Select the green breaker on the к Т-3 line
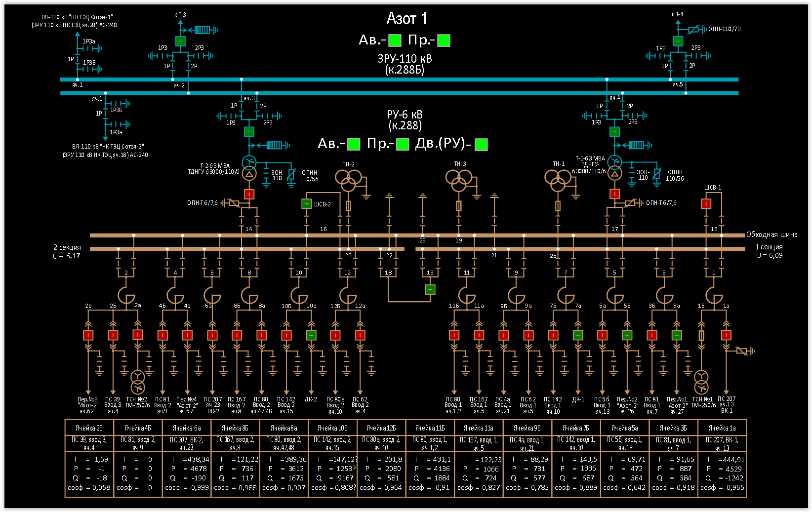Viewport: 812px width, 512px height. click(x=180, y=41)
